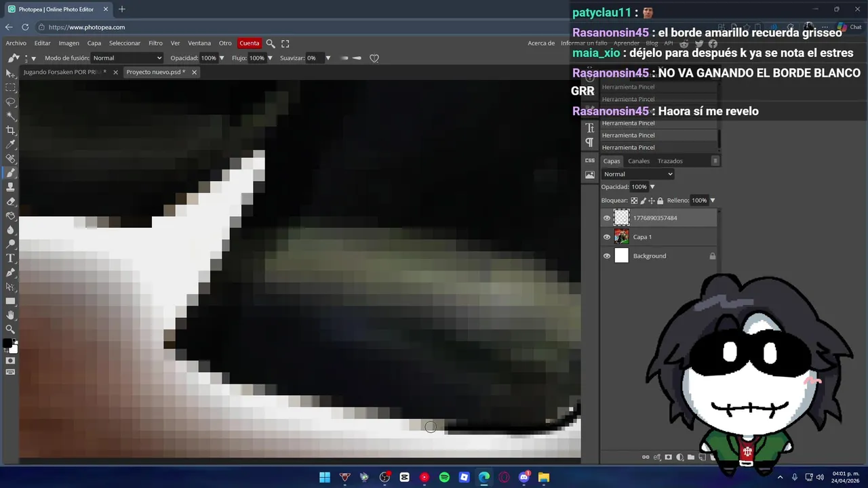868x488 pixels.
Task: Expand the Flujo slider arrow
Action: pos(270,58)
